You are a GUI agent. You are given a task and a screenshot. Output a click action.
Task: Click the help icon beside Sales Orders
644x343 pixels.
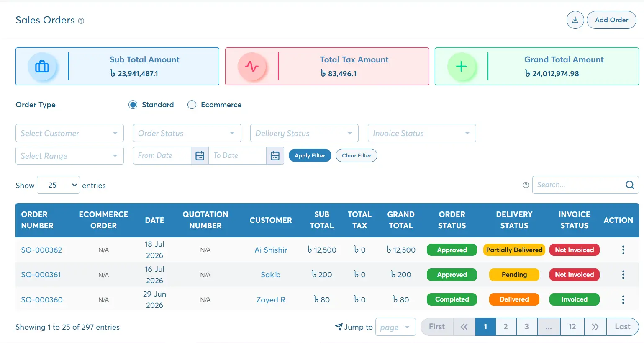point(81,21)
